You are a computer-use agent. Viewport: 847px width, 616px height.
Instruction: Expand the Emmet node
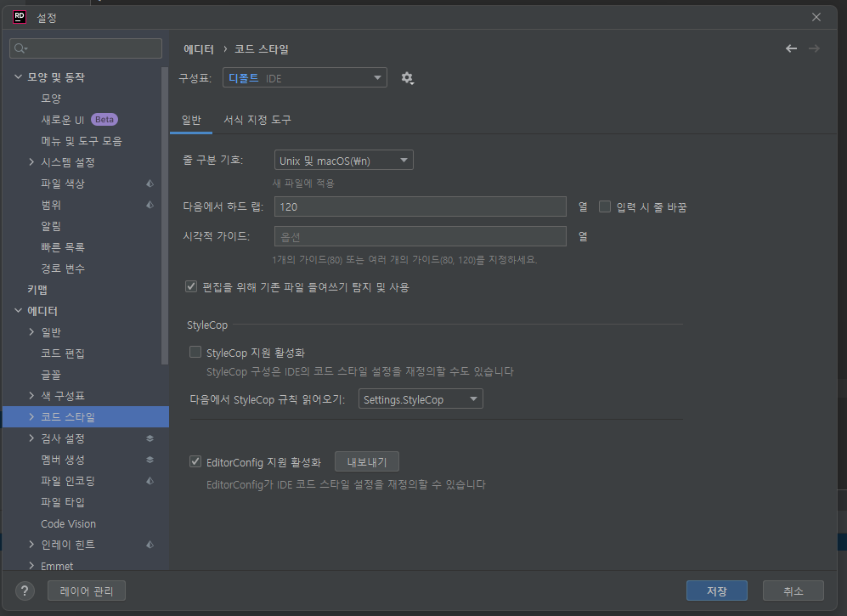(31, 566)
